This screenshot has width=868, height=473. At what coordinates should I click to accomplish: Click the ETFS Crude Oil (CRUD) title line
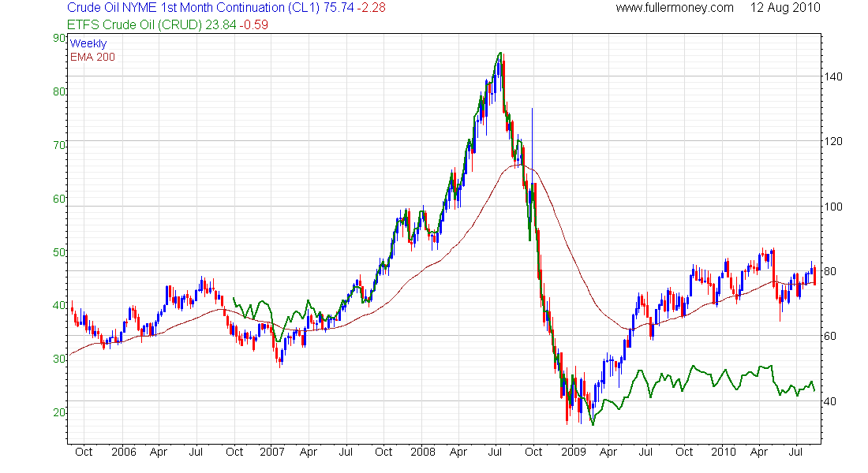(167, 25)
